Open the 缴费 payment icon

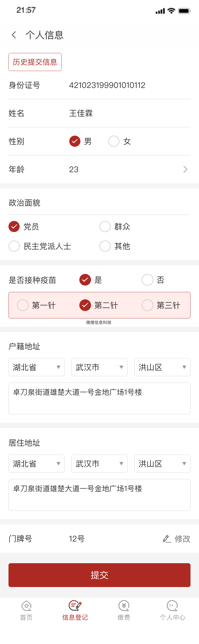click(x=124, y=606)
